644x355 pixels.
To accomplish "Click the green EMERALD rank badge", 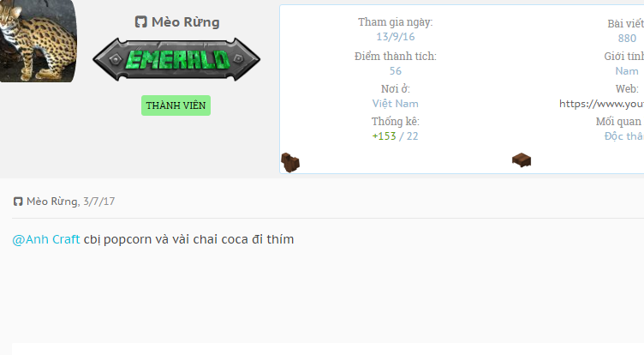I will click(176, 60).
